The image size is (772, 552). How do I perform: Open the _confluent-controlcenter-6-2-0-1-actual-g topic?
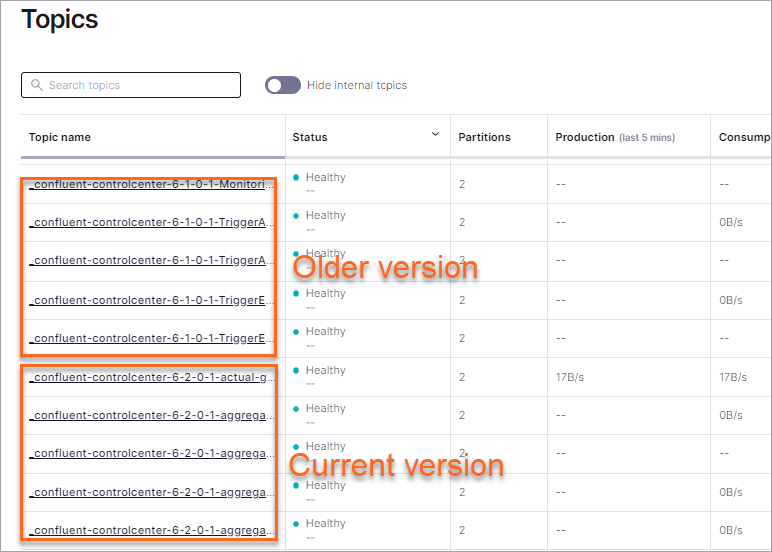coord(151,377)
